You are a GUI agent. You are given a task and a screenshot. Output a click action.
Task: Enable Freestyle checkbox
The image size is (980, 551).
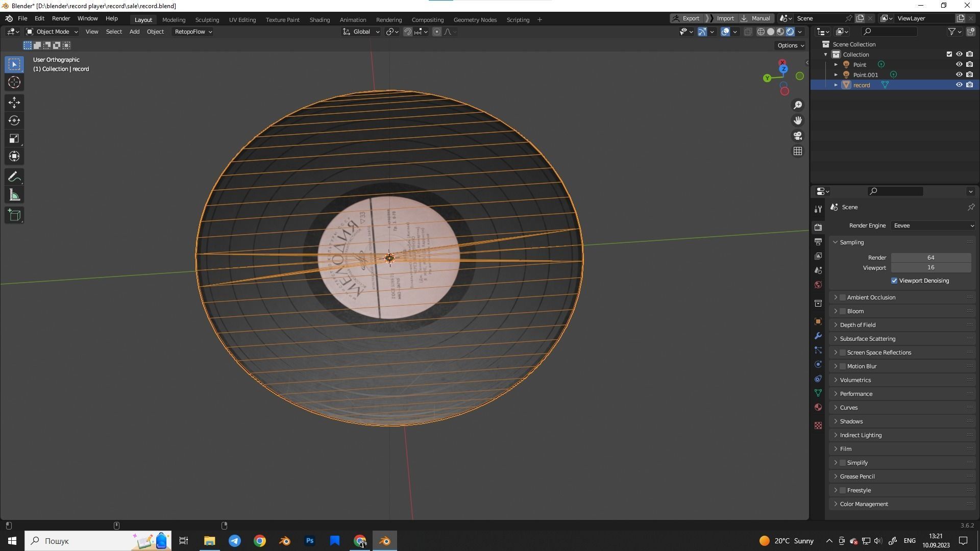pyautogui.click(x=843, y=490)
